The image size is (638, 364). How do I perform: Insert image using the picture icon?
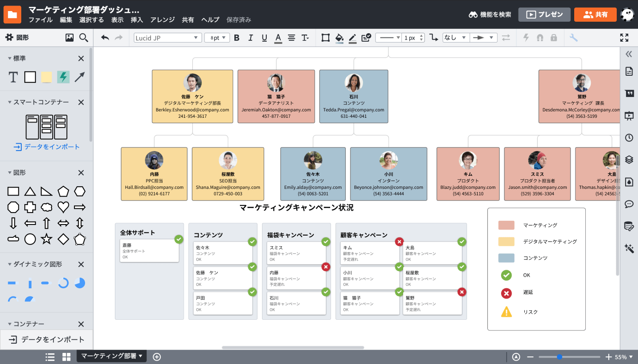[69, 38]
